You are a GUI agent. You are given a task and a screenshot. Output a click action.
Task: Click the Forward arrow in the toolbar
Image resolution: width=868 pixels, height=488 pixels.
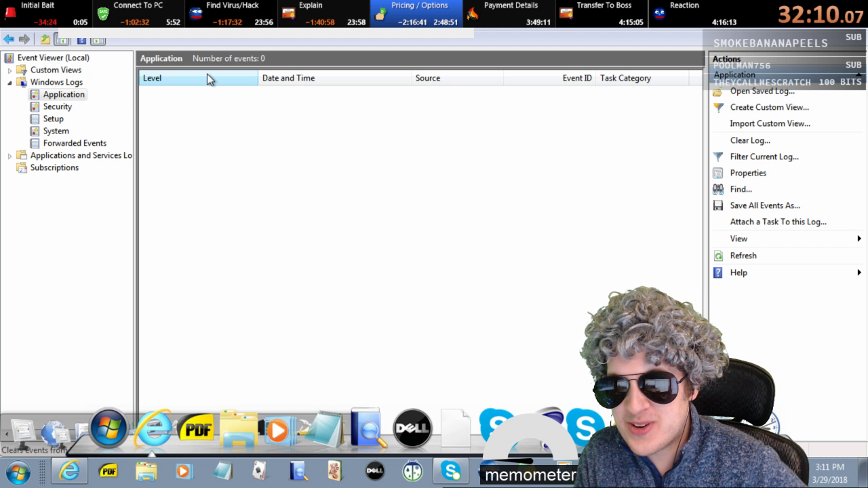click(24, 39)
